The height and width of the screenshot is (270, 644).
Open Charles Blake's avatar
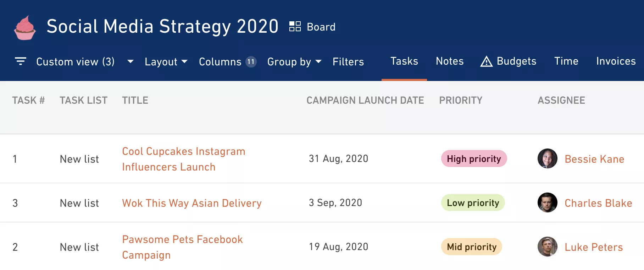tap(547, 202)
